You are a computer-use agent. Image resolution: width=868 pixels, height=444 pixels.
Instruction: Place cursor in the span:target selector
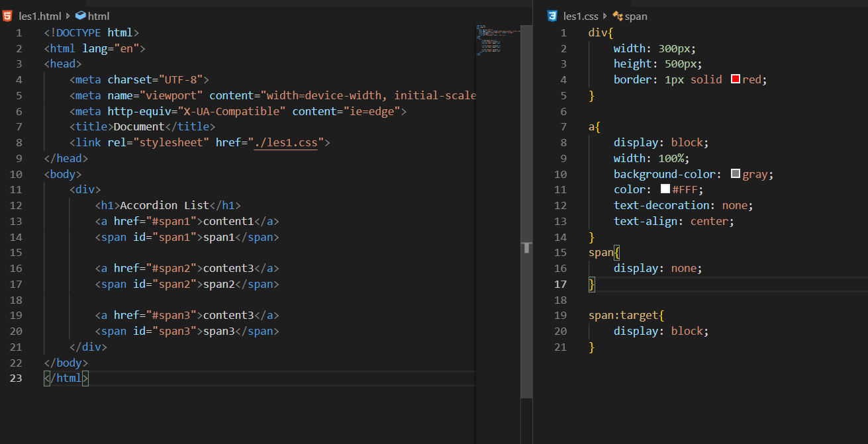tap(624, 316)
